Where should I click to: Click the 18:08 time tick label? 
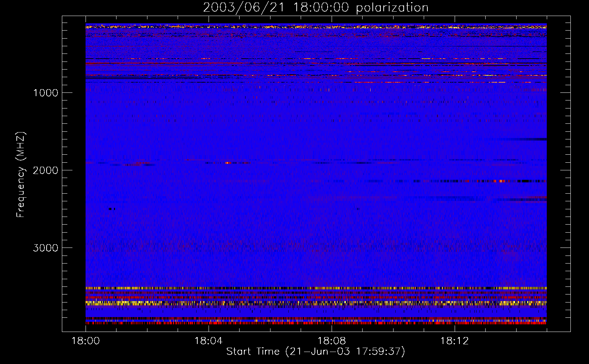(x=331, y=341)
